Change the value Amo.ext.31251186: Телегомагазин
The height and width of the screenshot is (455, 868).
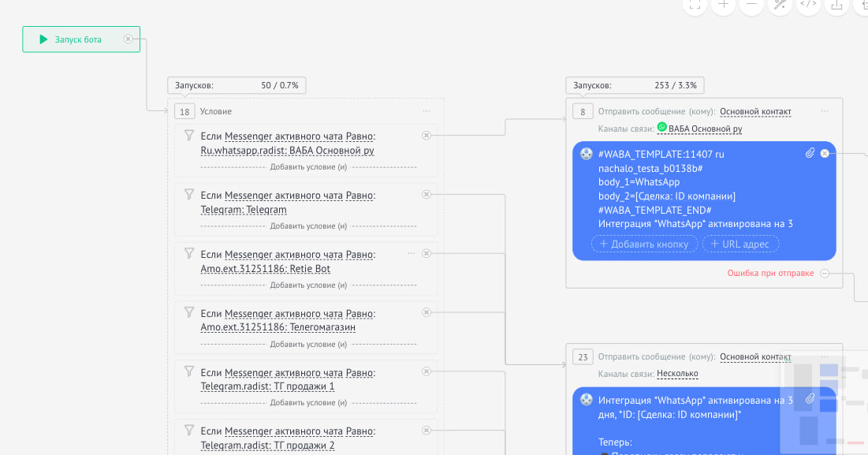pos(278,327)
